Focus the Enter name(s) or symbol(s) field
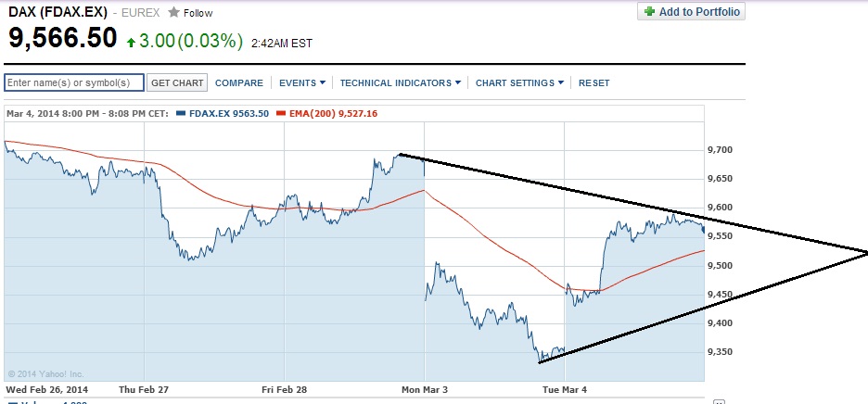The image size is (868, 404). coord(74,82)
